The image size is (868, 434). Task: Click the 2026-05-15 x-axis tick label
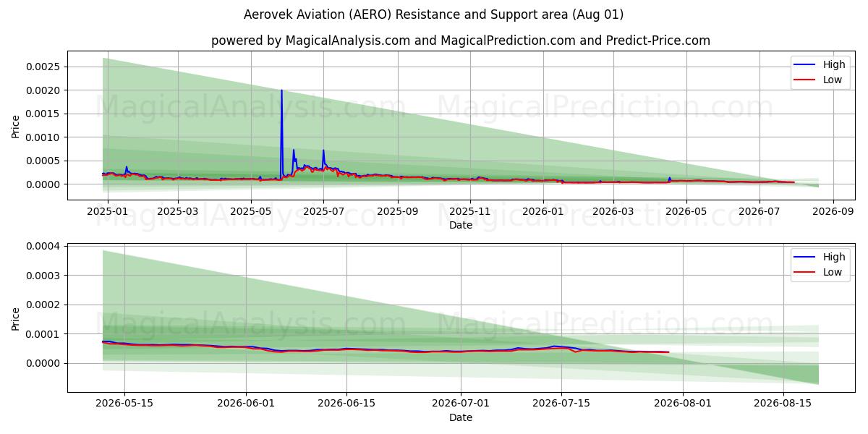click(x=124, y=404)
